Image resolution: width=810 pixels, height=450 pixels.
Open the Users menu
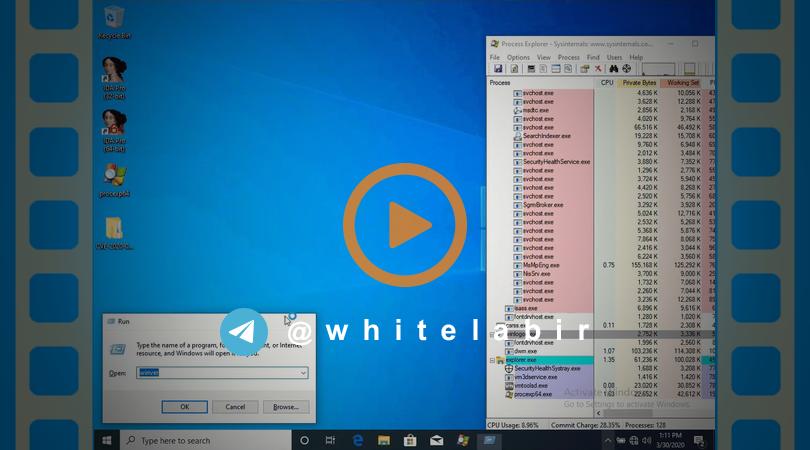click(x=614, y=57)
